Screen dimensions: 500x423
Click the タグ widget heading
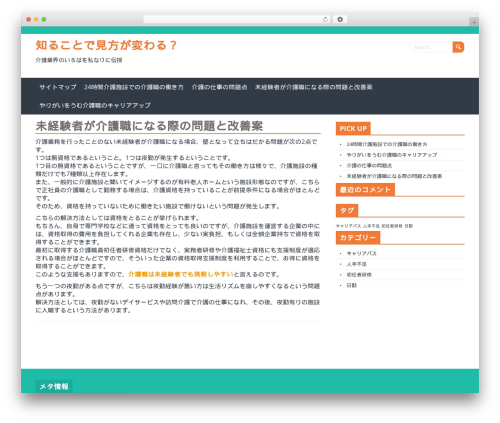tap(347, 211)
